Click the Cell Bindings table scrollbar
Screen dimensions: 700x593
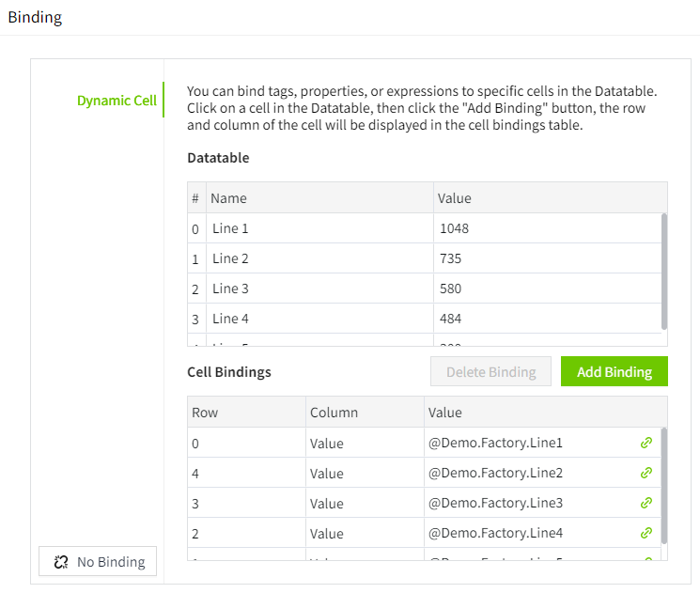(x=664, y=485)
